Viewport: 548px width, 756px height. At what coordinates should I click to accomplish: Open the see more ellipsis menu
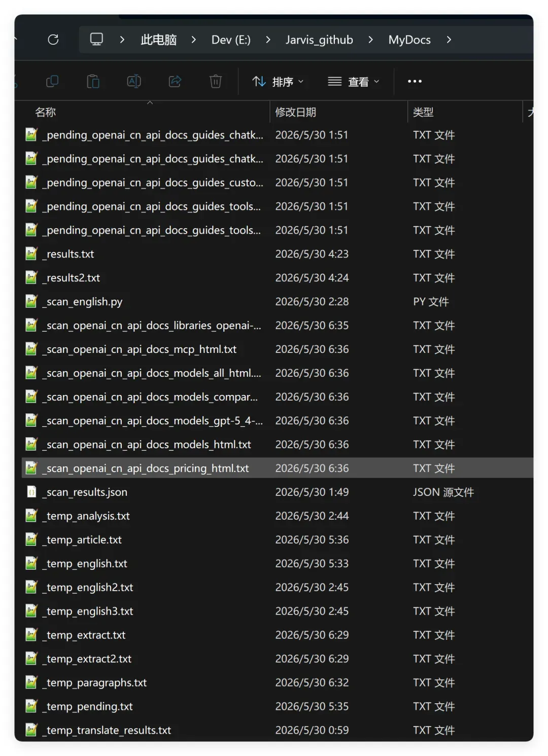click(415, 81)
